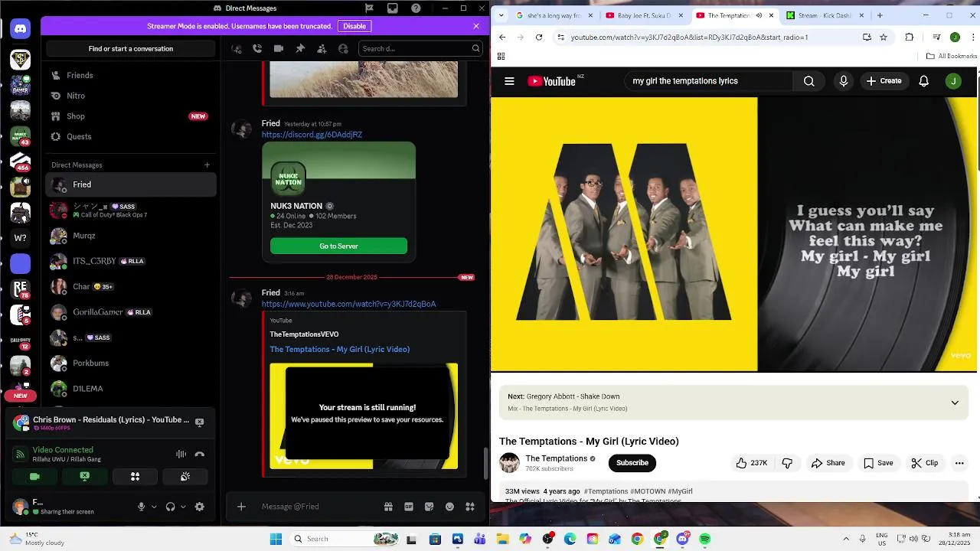Switch to the Kick Stream Dashboard tab
The height and width of the screenshot is (551, 980).
click(x=825, y=15)
